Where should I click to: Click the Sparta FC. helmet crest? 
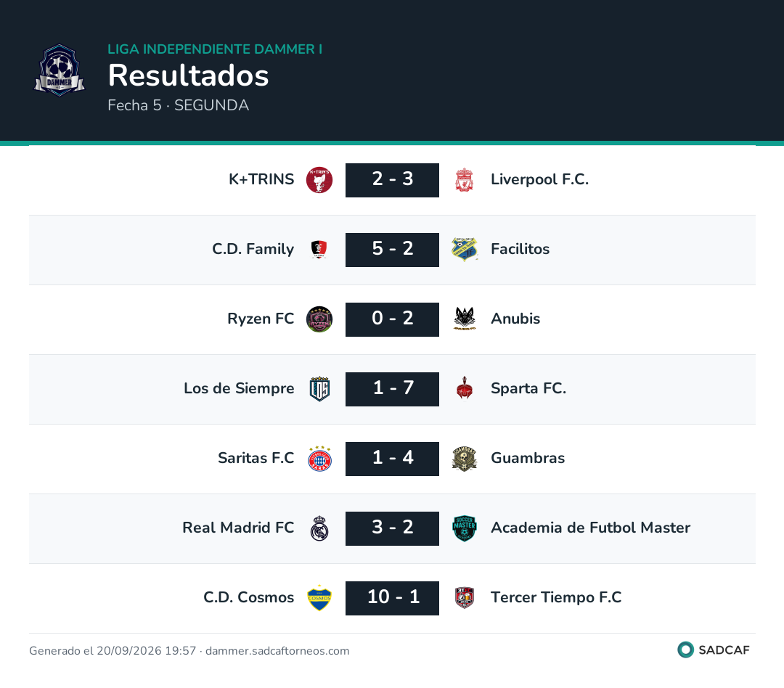click(465, 388)
